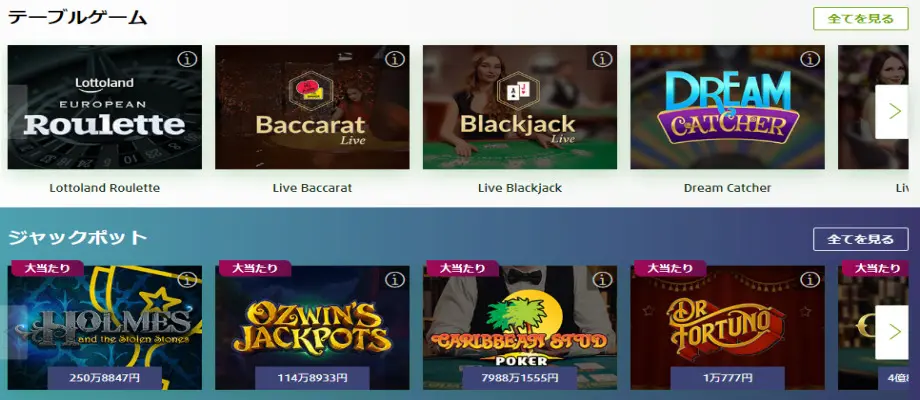The image size is (920, 400).
Task: View all jackpot games (全てを見る)
Action: coord(861,239)
